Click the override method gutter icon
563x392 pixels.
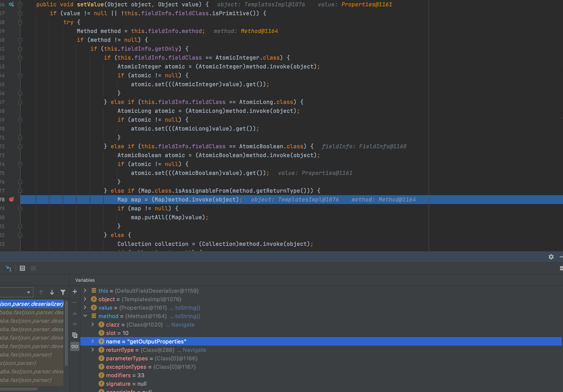[11, 4]
